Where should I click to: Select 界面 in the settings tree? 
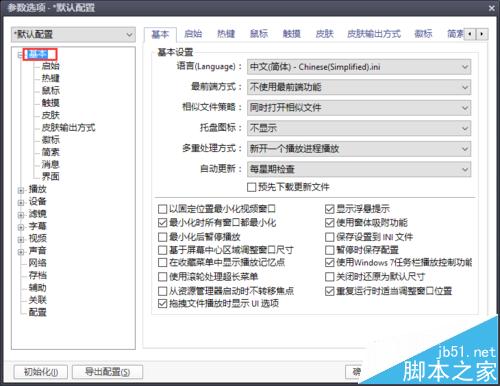click(51, 176)
